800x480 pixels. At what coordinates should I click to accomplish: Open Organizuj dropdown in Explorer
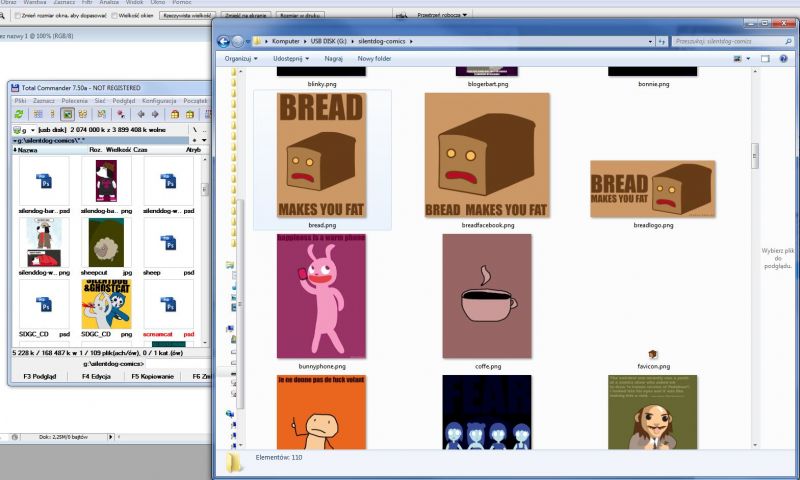pyautogui.click(x=241, y=59)
